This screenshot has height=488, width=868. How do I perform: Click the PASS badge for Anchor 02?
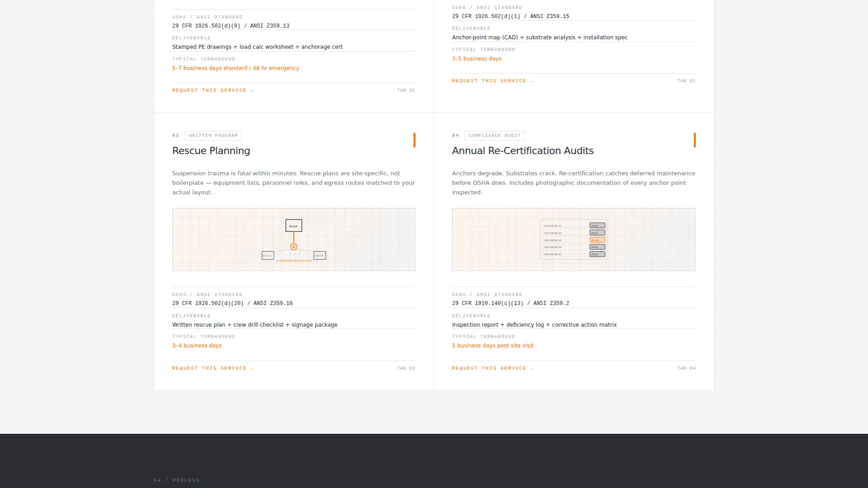(597, 233)
